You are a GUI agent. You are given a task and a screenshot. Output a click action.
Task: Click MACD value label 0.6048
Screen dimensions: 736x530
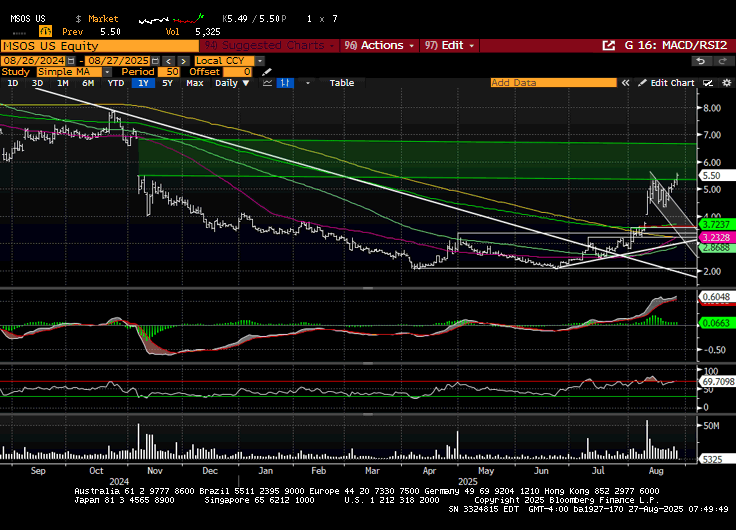tap(717, 297)
